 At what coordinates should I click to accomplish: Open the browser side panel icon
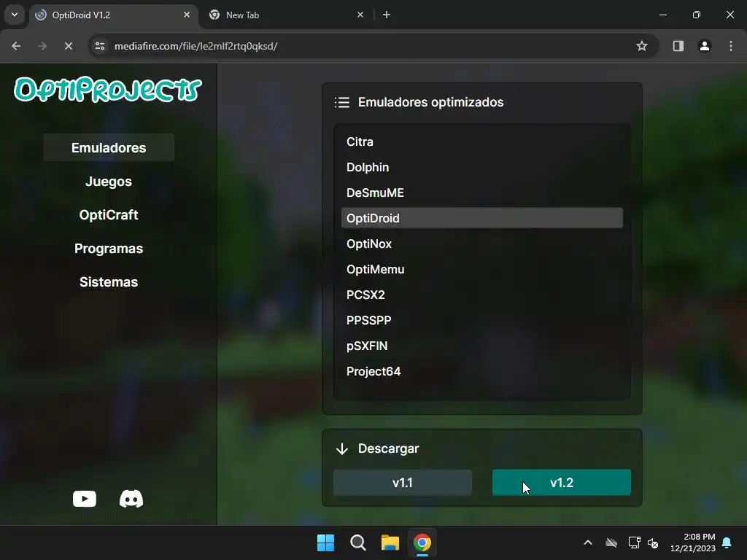tap(678, 46)
